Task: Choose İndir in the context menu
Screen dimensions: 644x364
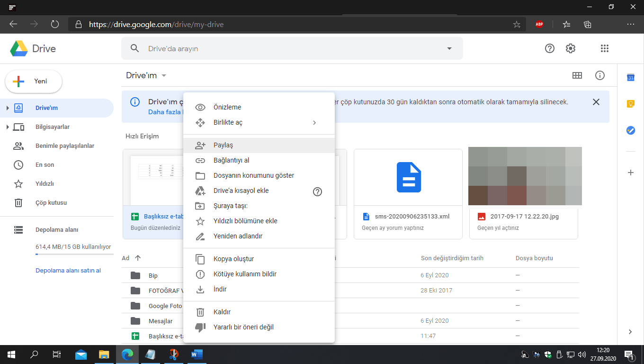Action: 220,289
